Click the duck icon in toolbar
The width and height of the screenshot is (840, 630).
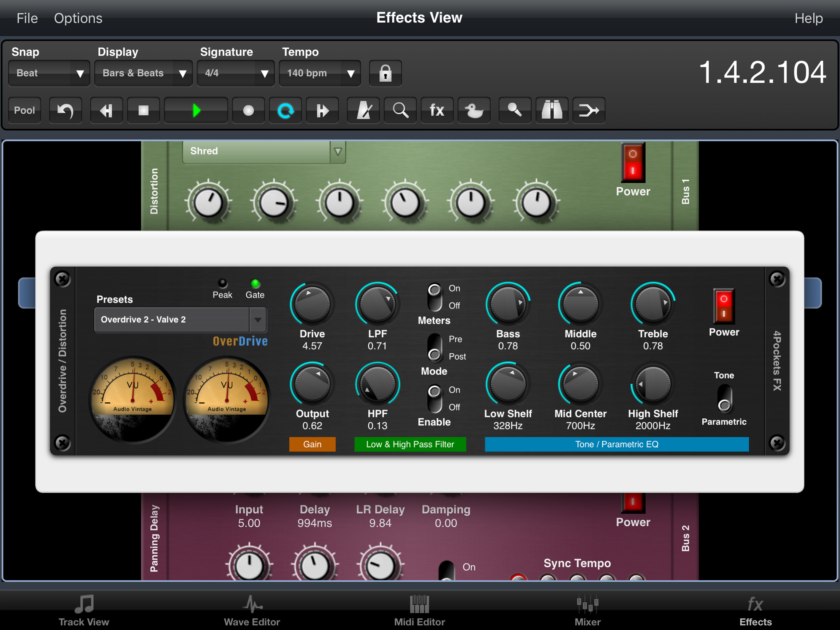coord(474,110)
